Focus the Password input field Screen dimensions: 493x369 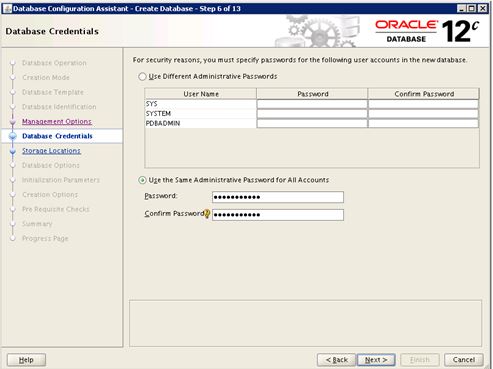[x=278, y=197]
